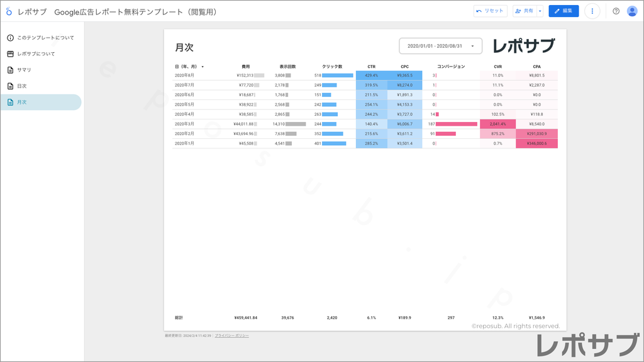Click the help question mark icon

point(617,10)
